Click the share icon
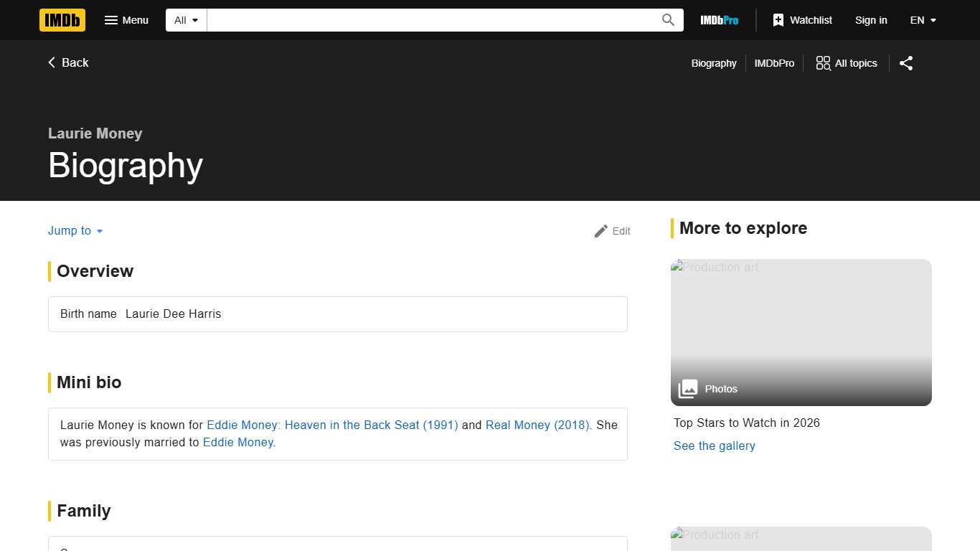The height and width of the screenshot is (551, 980). point(905,63)
